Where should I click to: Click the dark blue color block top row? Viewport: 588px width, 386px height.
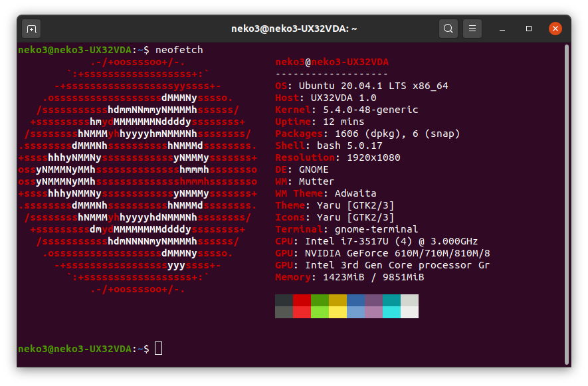click(x=356, y=300)
